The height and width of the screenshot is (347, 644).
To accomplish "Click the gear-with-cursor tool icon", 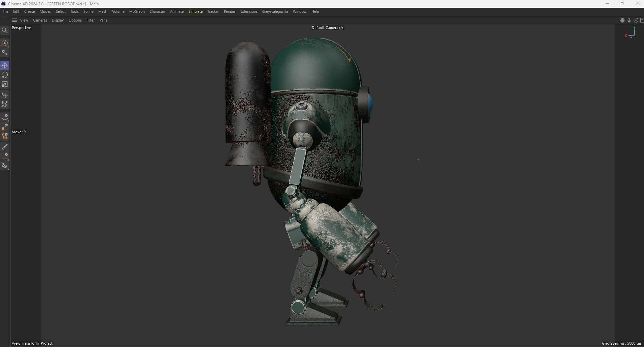I will pos(5,53).
